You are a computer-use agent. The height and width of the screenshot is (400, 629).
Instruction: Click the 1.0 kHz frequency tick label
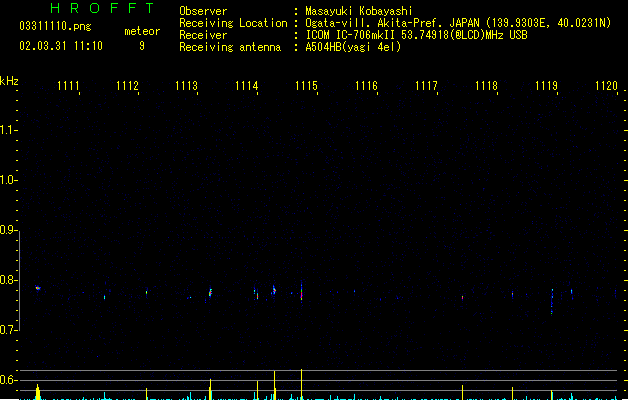pos(7,180)
